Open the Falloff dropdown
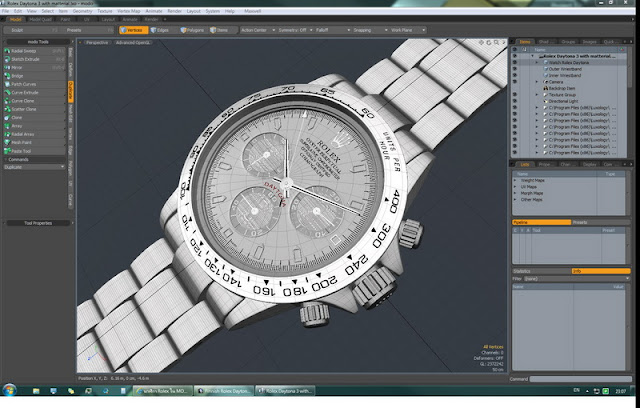This screenshot has height=408, width=640. coord(333,30)
